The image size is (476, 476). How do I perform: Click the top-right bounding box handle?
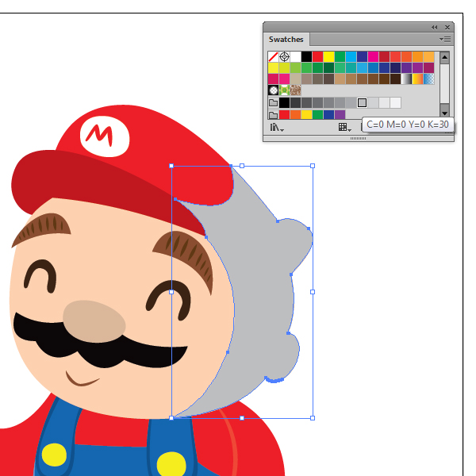click(313, 167)
